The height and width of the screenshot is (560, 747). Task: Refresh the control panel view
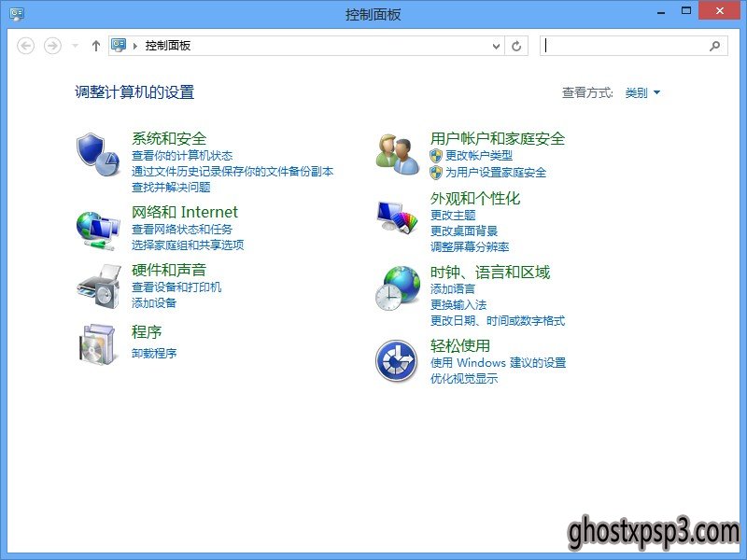(516, 46)
